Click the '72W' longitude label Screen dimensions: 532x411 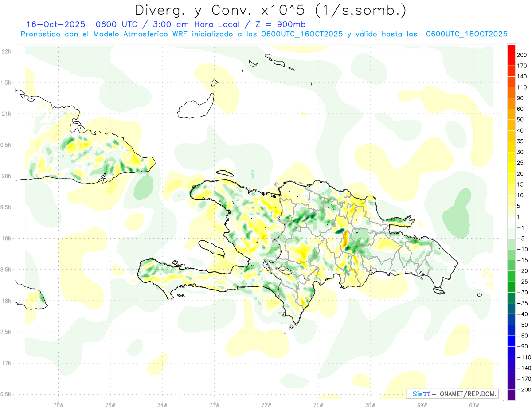pos(266,405)
